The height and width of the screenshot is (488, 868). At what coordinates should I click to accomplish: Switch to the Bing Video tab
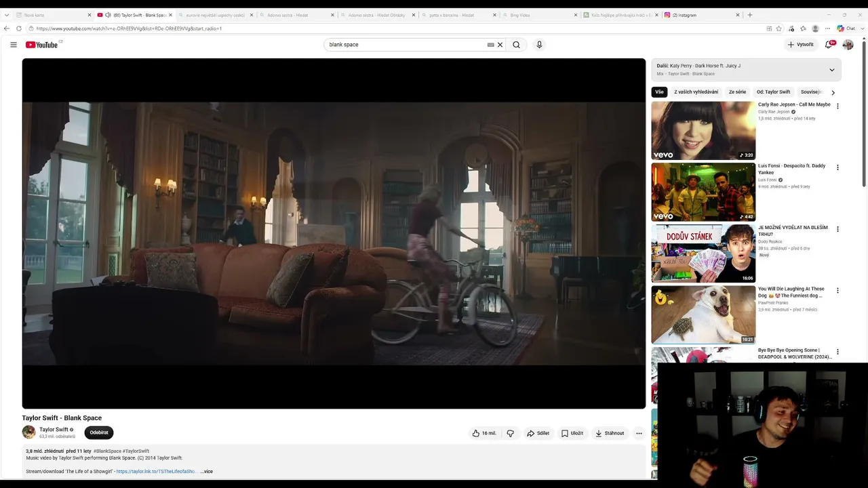(538, 15)
